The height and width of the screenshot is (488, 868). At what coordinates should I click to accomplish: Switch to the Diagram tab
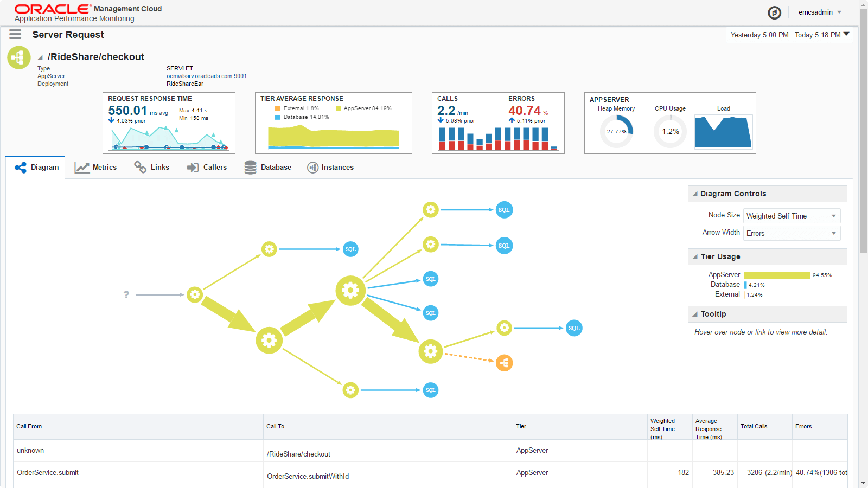click(36, 168)
